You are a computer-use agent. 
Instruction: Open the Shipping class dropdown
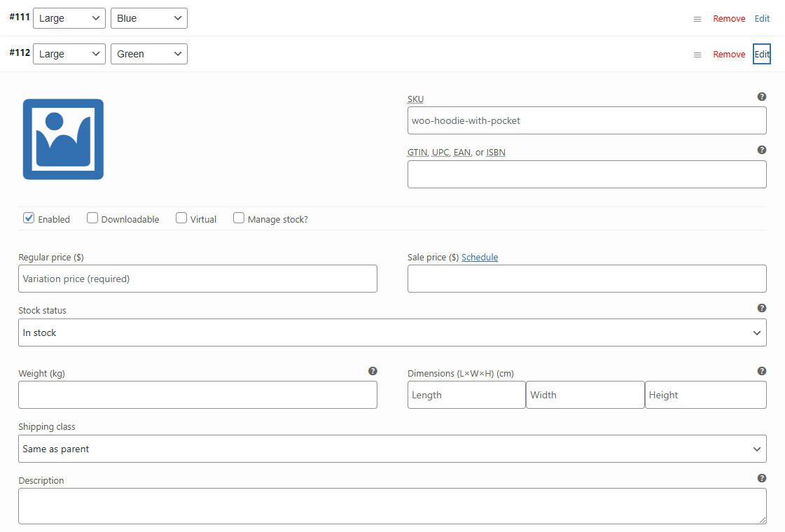(392, 448)
